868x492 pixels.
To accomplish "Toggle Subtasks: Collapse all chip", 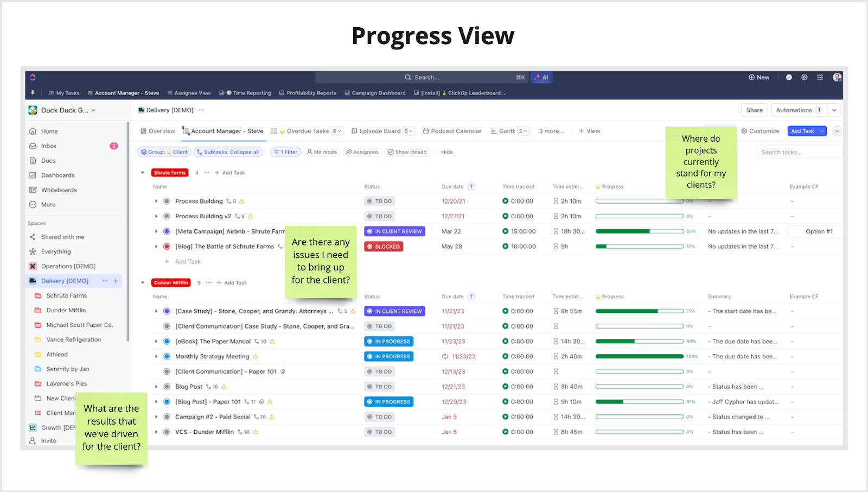I will click(x=228, y=152).
